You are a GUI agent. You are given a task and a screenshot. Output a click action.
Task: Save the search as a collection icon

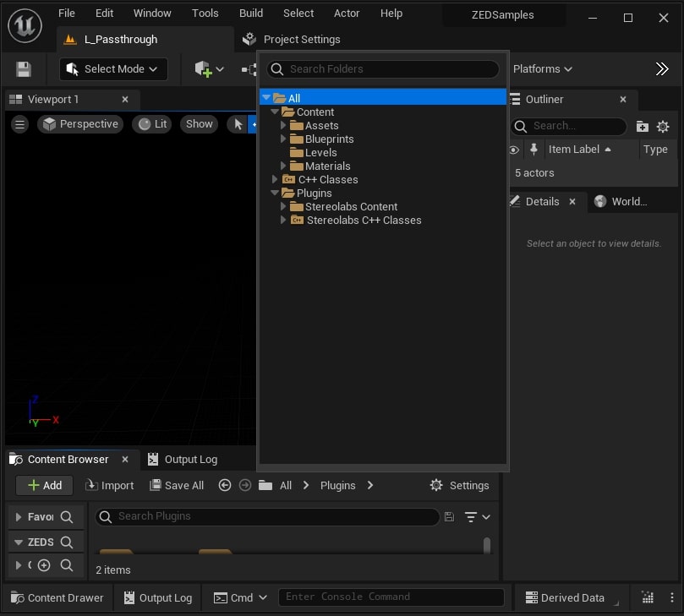click(449, 516)
